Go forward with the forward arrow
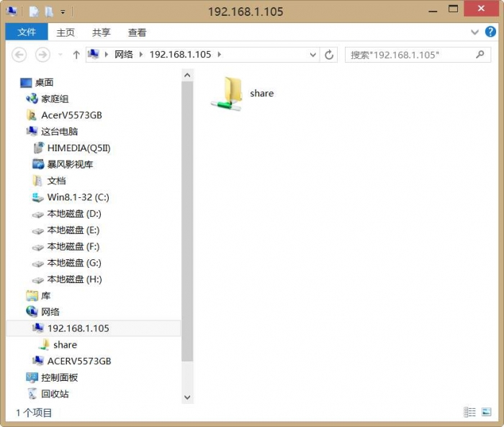 point(42,55)
